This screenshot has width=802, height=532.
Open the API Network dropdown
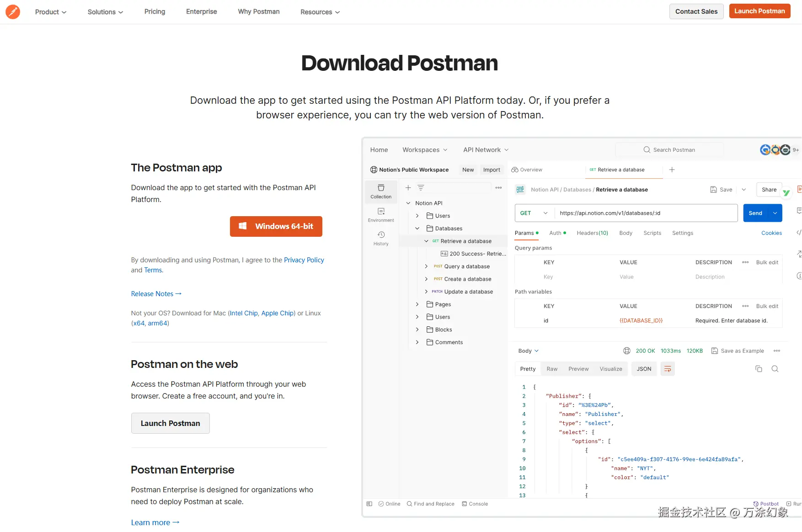click(486, 150)
